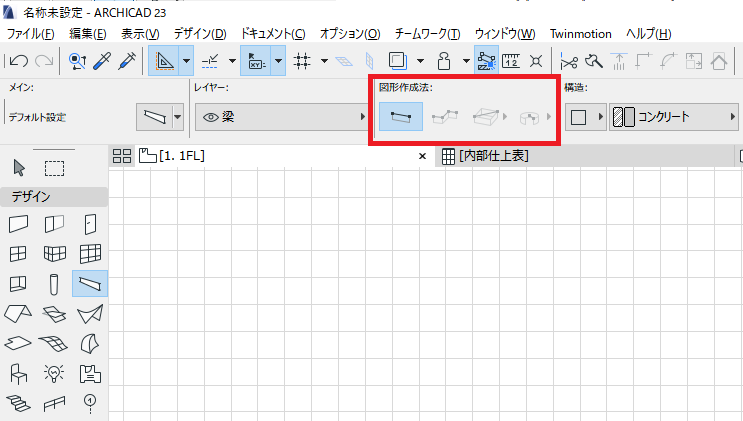Toggle the 梁 layer eye icon
Image resolution: width=743 pixels, height=421 pixels.
(x=210, y=117)
